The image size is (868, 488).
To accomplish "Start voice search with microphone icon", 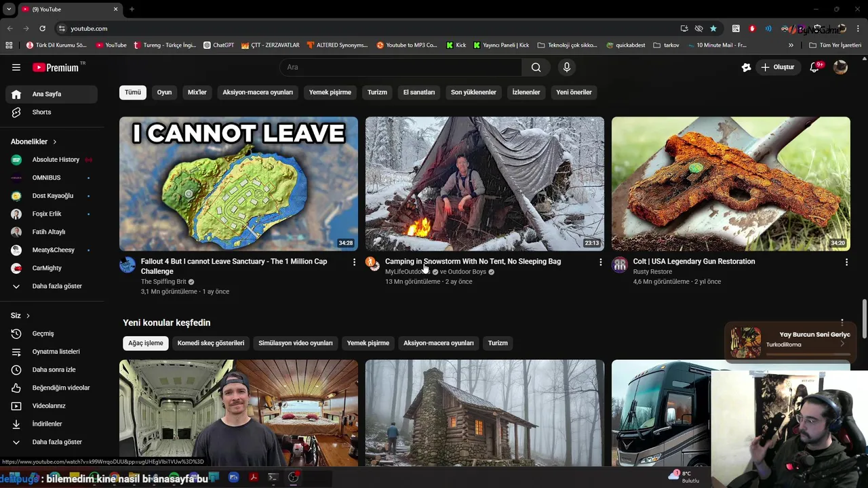I will click(567, 67).
